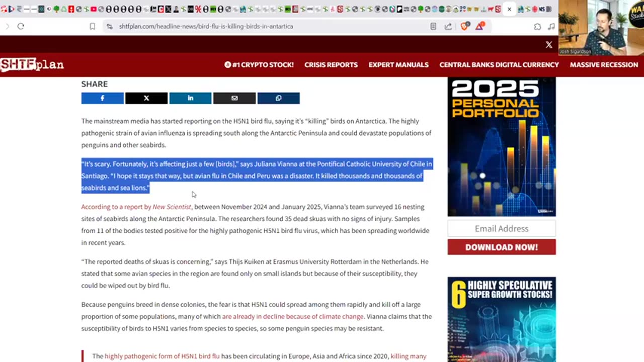Click the DOWNLOAD NOW! button
This screenshot has width=644, height=362.
click(x=502, y=247)
